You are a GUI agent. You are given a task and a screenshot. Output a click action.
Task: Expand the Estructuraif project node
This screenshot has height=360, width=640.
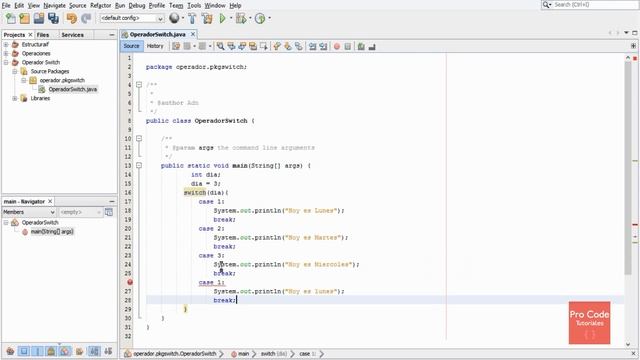[6, 44]
